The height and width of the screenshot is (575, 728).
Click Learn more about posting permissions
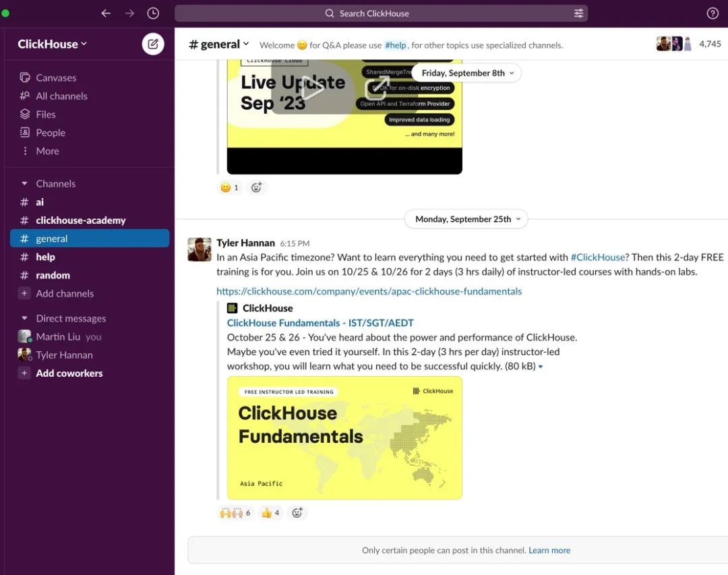pyautogui.click(x=549, y=550)
